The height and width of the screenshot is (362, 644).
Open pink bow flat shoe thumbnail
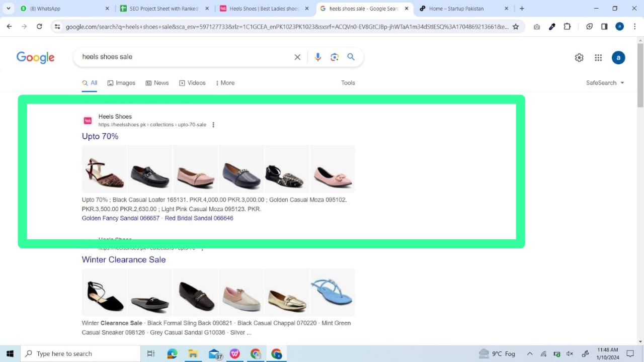coord(333,169)
